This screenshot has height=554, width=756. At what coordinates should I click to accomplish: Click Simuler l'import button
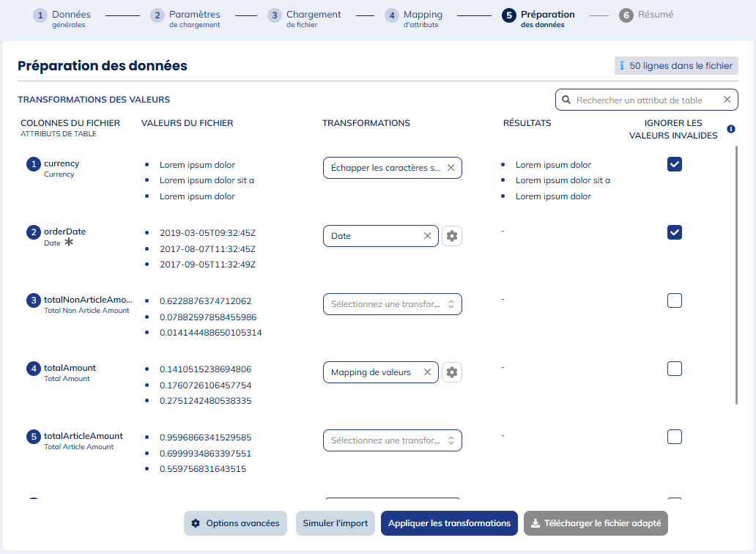335,523
